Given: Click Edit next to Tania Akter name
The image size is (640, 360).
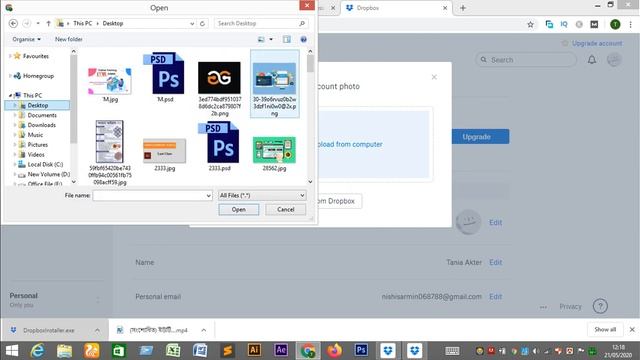Looking at the screenshot, I should tap(496, 262).
